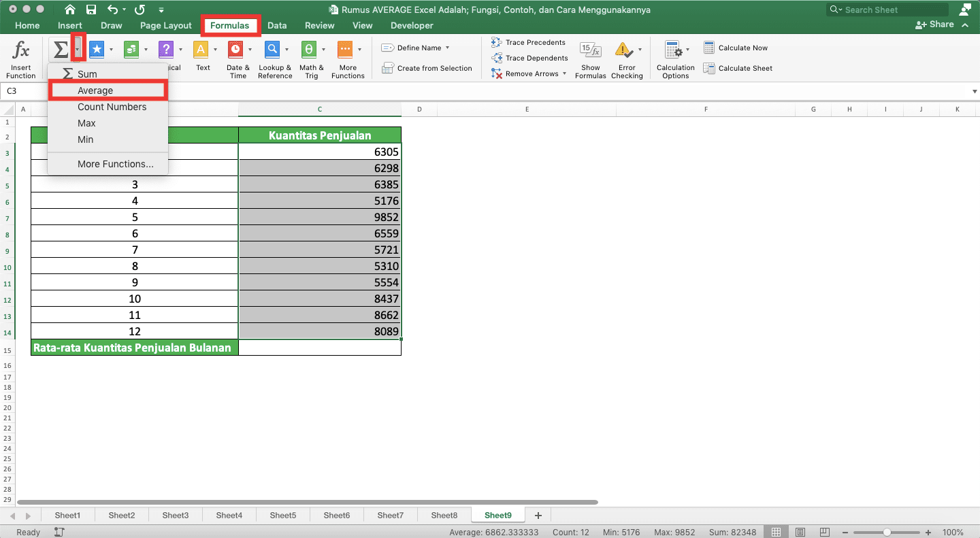Viewport: 980px width, 538px height.
Task: Open the Developer ribbon tab
Action: [x=412, y=25]
